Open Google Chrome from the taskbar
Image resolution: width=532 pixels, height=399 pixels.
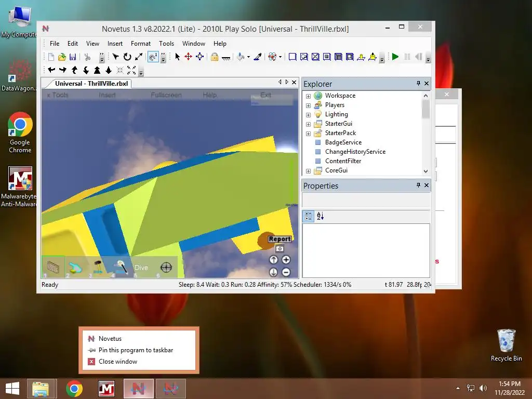74,389
